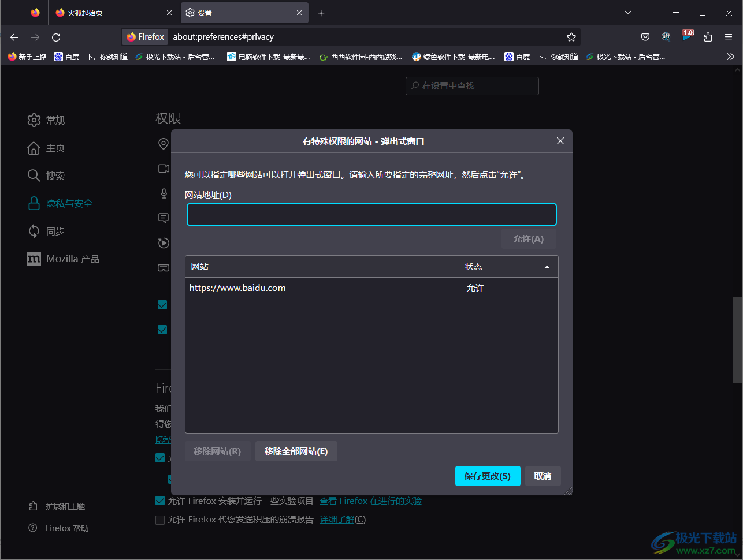Viewport: 743px width, 560px height.
Task: Toggle 允许 Firefox 代您发送积压的崩溃报告 checkbox
Action: coord(160,520)
